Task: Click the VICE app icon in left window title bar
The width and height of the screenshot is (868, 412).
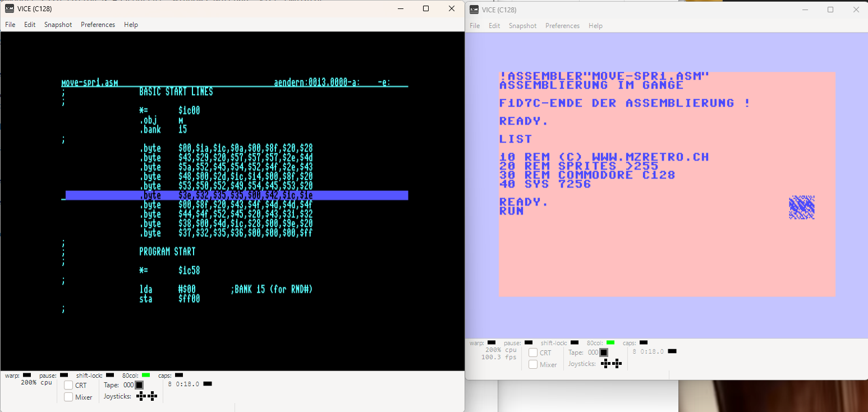Action: [x=10, y=8]
